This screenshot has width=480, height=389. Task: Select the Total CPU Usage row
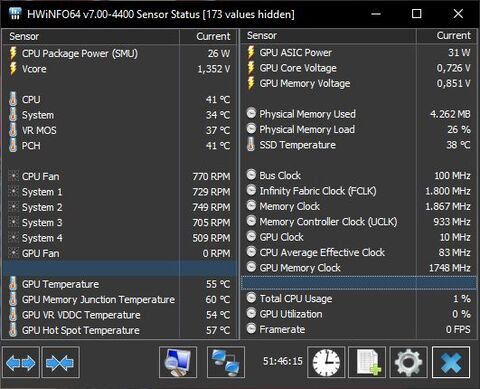(359, 298)
